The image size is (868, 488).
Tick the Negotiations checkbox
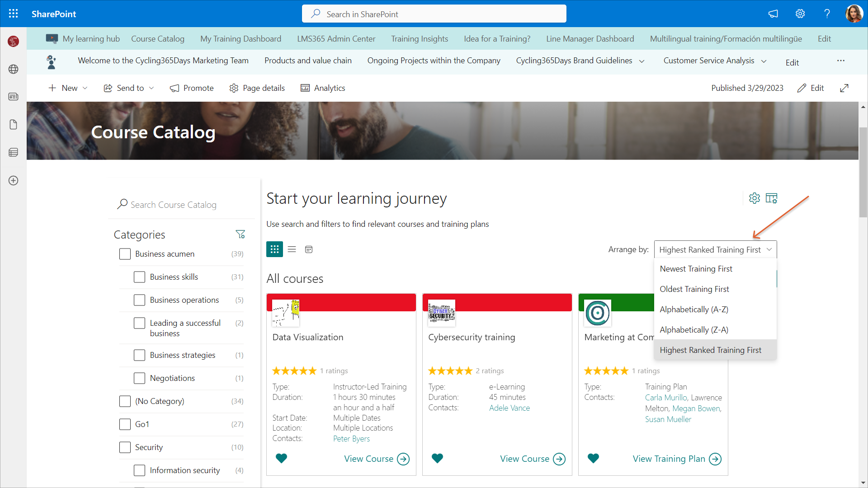coord(139,378)
